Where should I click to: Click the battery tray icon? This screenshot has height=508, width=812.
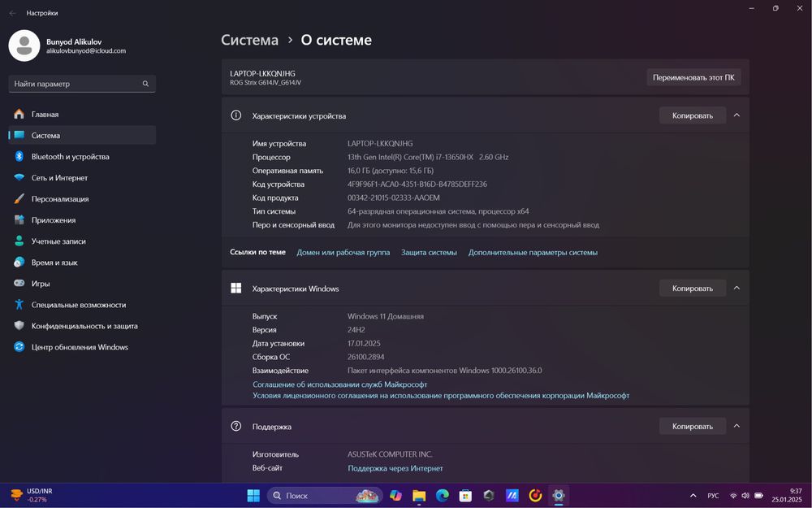tap(758, 496)
